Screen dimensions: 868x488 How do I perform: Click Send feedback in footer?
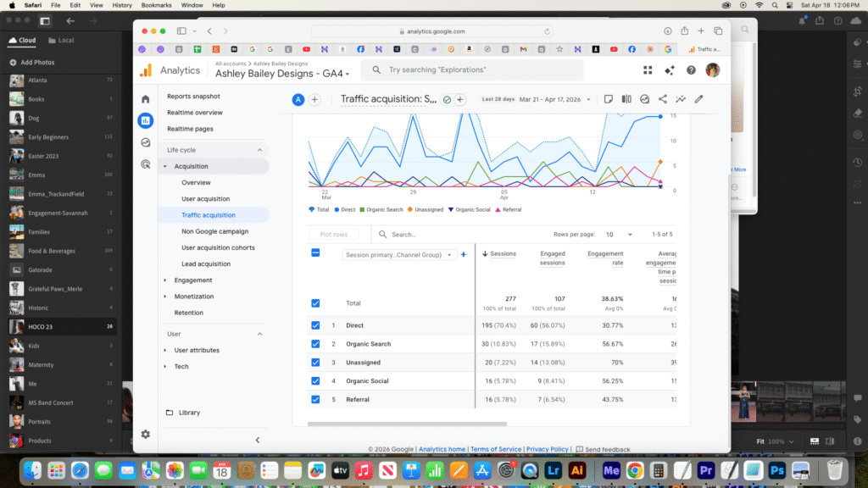click(x=603, y=449)
